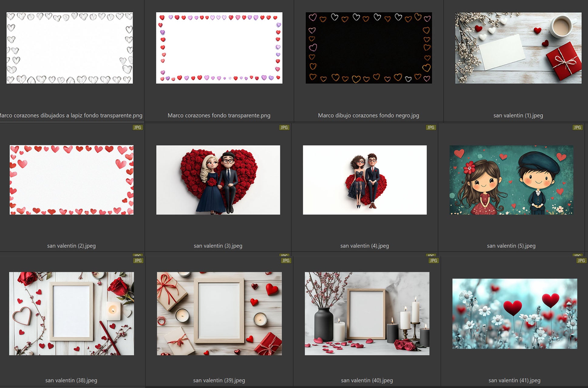588x388 pixels.
Task: Open the colored hearts transparent frame thumbnail
Action: (219, 48)
